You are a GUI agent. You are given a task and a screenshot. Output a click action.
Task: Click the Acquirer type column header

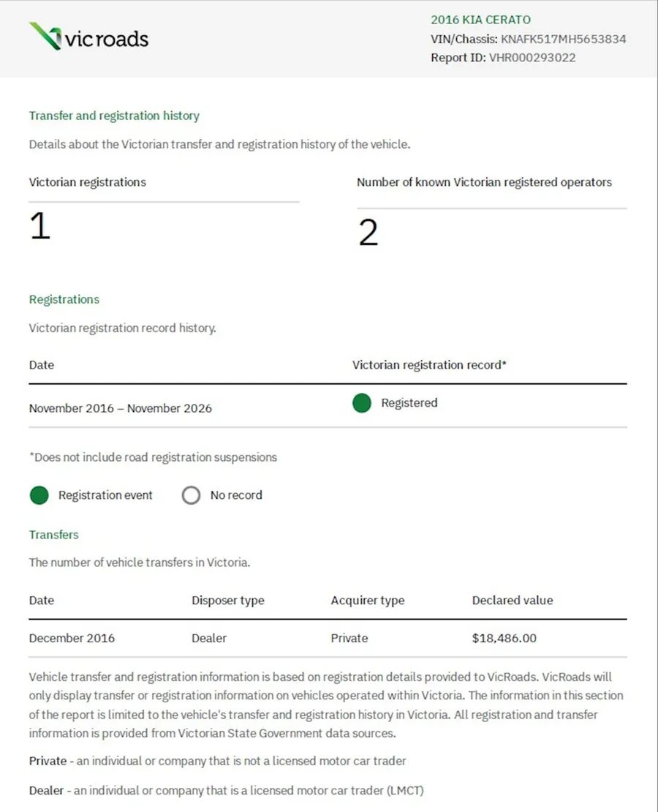[x=368, y=600]
